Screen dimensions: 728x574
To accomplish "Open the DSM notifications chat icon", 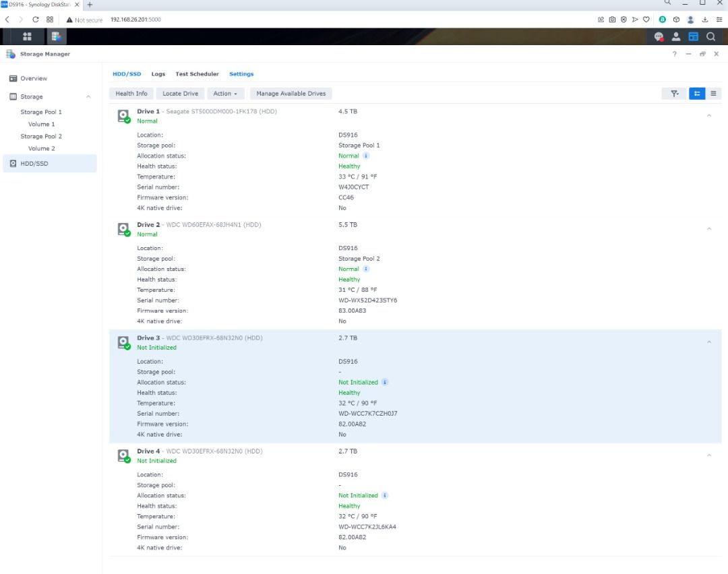I will pos(659,36).
